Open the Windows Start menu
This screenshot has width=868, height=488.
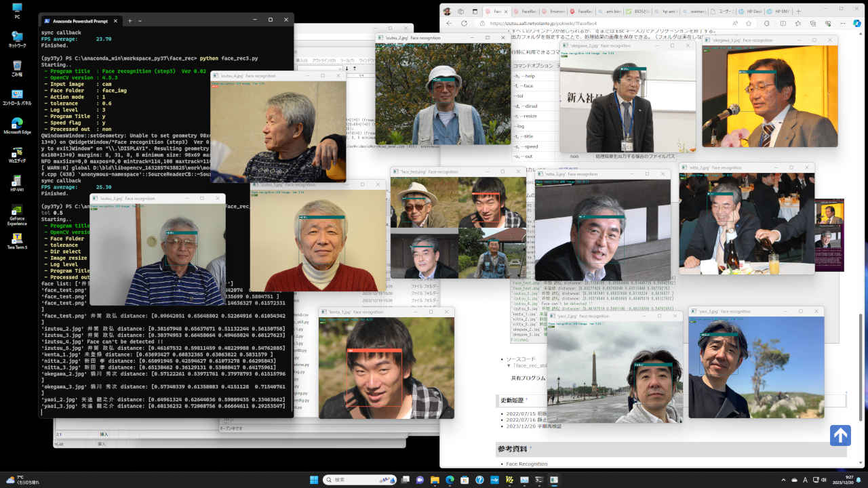[x=314, y=480]
